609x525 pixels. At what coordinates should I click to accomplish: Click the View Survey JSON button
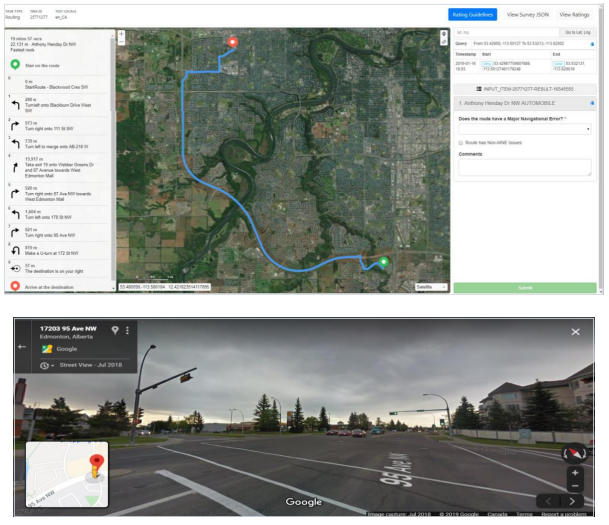tap(527, 15)
